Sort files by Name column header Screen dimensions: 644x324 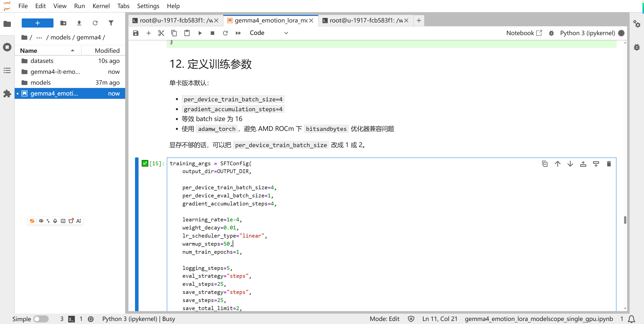pos(48,51)
